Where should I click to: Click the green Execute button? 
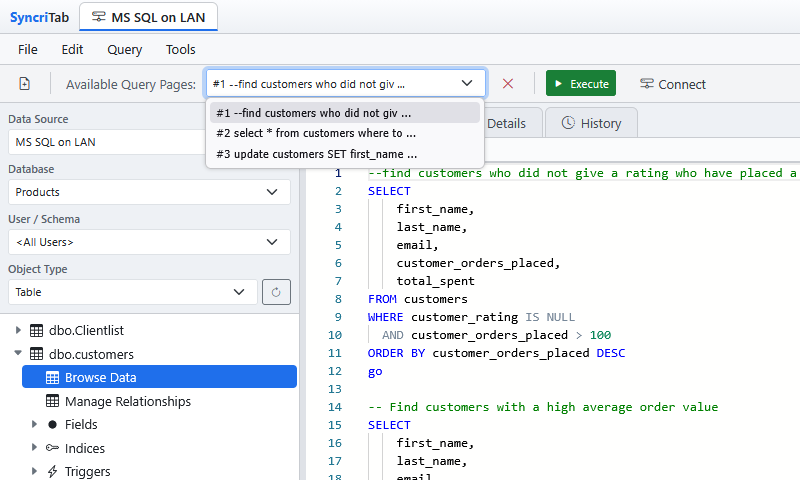click(581, 84)
